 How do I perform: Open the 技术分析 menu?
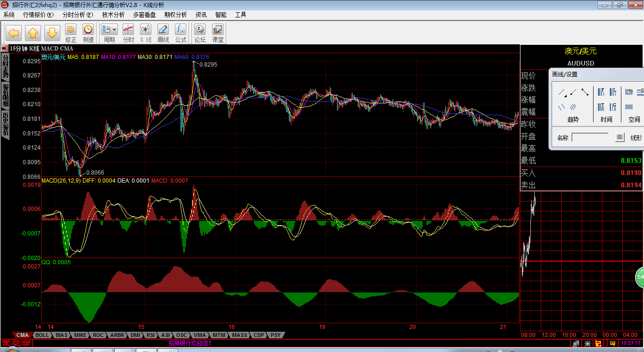click(113, 15)
